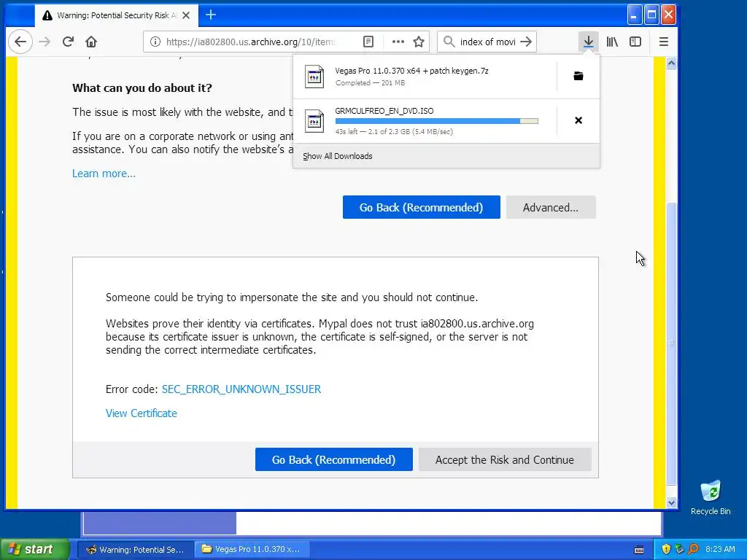Viewport: 747px width, 560px height.
Task: Toggle the Downloads toolbar button
Action: pos(589,42)
